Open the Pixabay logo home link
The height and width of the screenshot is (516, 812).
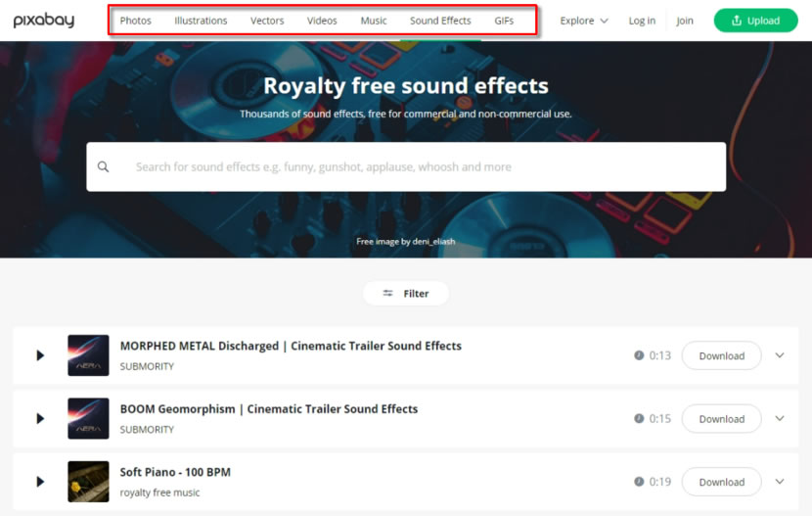tap(44, 21)
